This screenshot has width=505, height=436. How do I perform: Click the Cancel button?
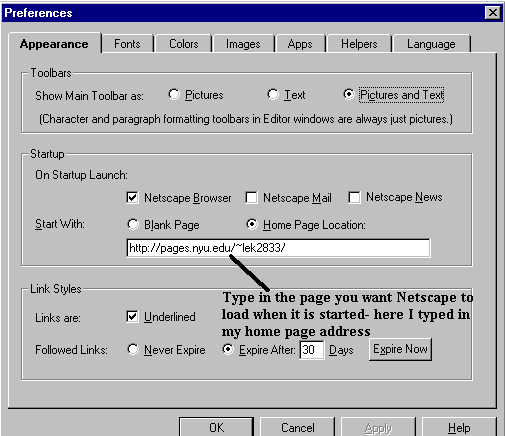coord(298,427)
